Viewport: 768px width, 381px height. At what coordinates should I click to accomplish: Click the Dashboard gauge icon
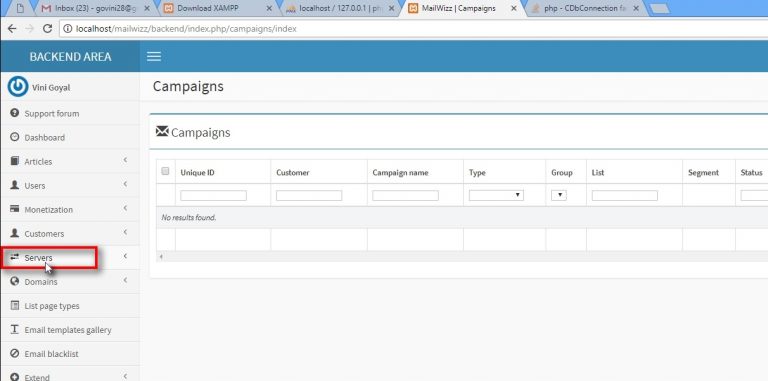click(x=15, y=137)
